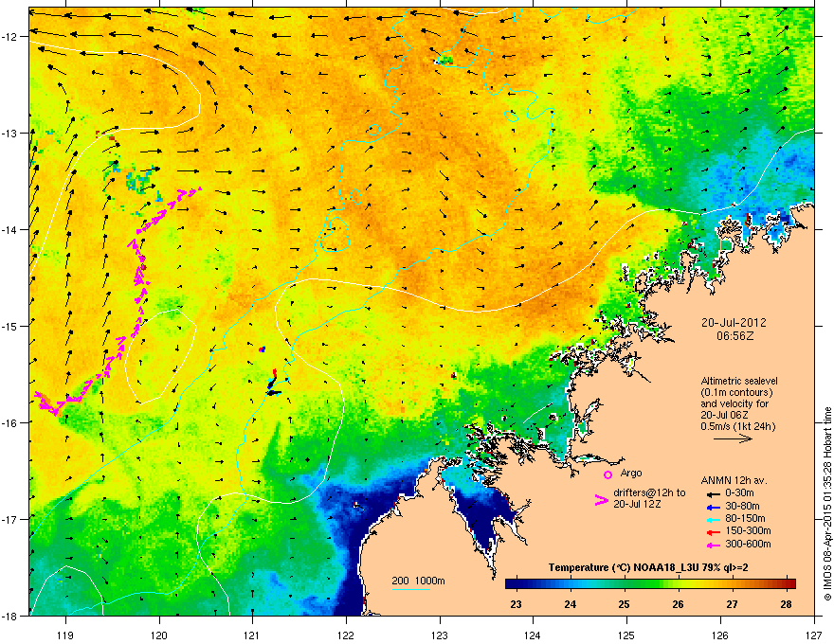The image size is (834, 644).
Task: Click the '300-600m' depth legend label
Action: click(748, 544)
